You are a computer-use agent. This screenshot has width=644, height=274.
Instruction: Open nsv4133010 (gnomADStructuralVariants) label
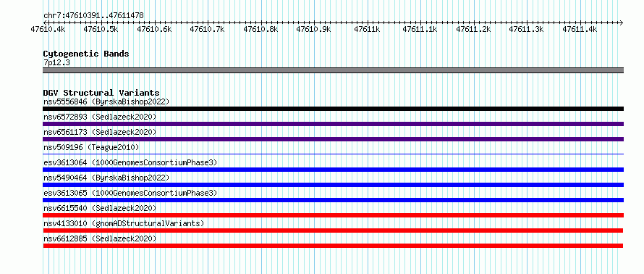coord(124,223)
